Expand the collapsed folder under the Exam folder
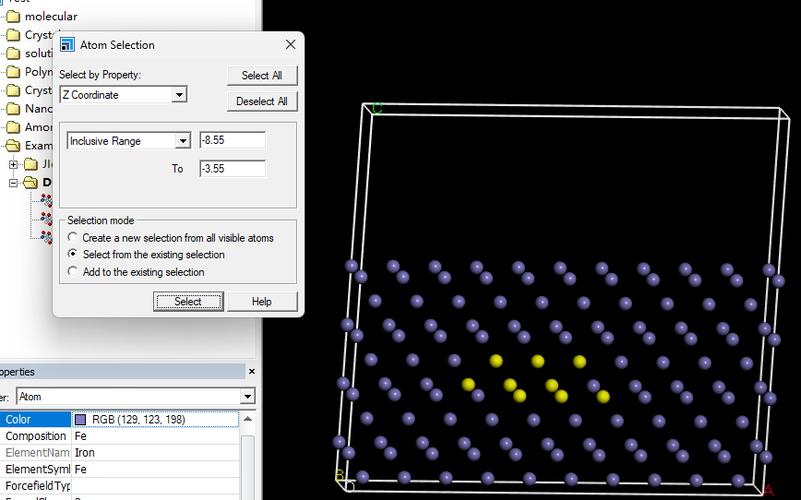The height and width of the screenshot is (500, 801). point(13,164)
